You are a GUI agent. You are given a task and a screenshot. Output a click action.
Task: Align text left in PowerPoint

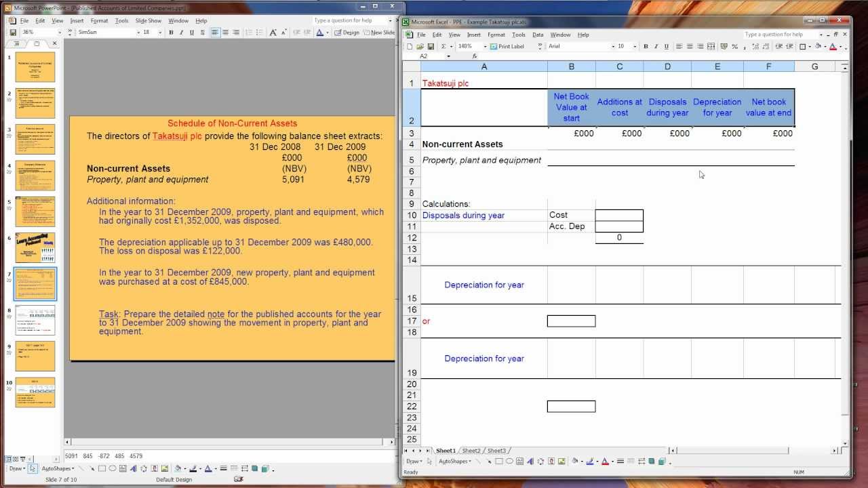pyautogui.click(x=215, y=32)
